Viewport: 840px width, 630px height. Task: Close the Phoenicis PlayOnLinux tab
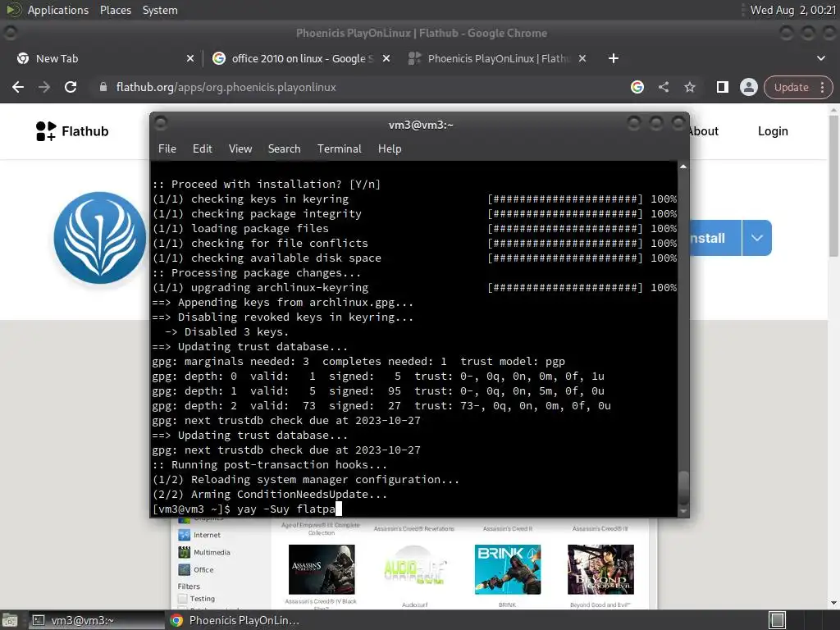(582, 58)
